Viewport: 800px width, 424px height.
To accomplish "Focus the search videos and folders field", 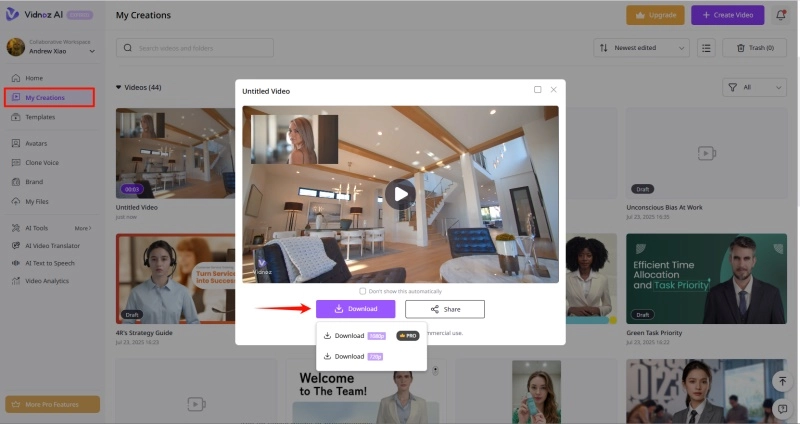I will click(195, 48).
